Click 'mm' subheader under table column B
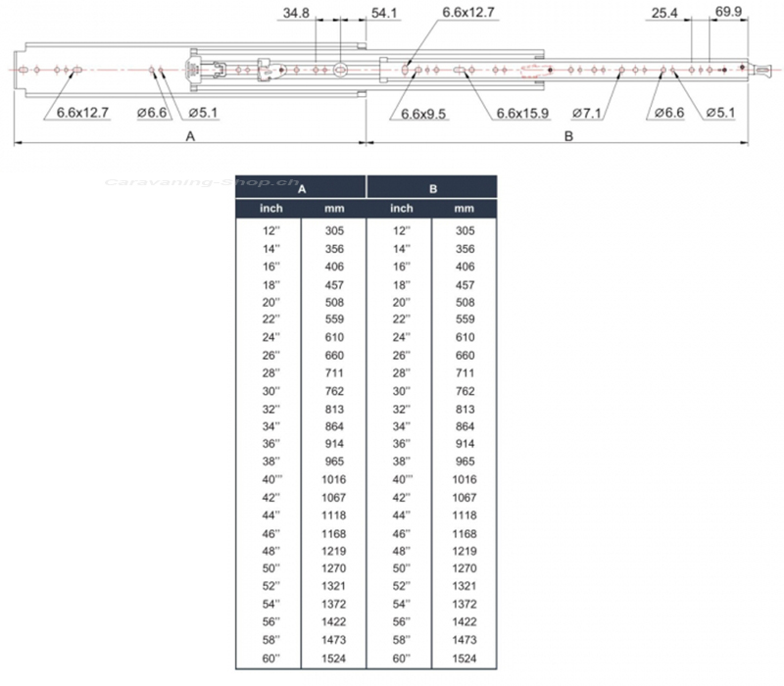 [465, 209]
